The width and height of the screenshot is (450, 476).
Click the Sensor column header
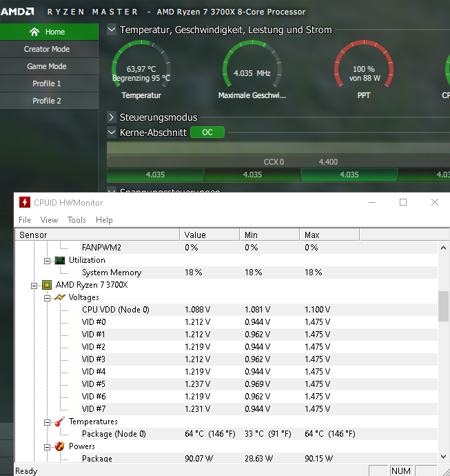[x=97, y=235]
